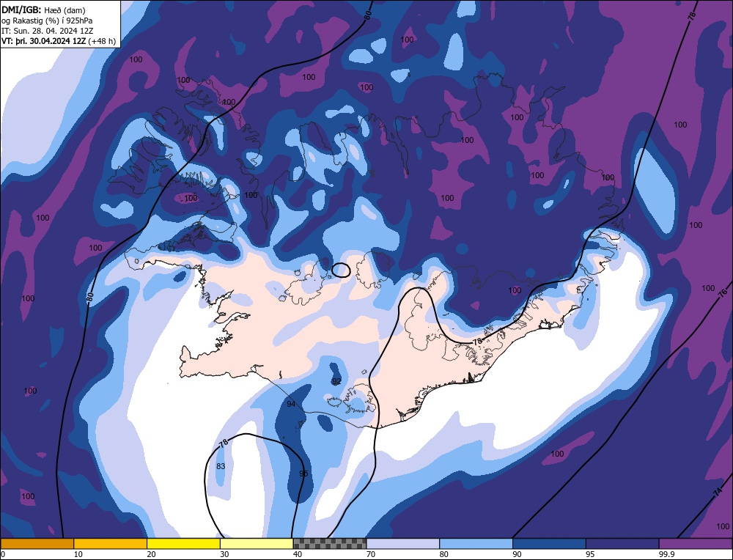Screen dimensions: 733x560
Task: Select the legend tick label '40'
Action: 298,554
